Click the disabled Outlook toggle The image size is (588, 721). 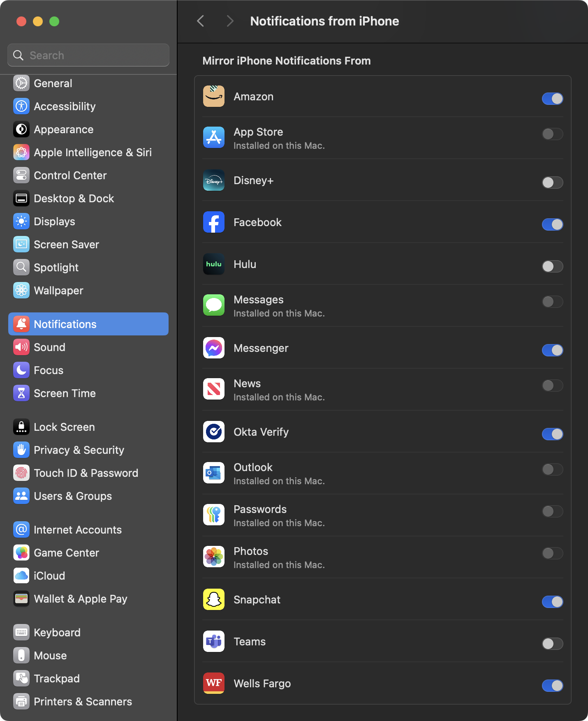point(552,469)
